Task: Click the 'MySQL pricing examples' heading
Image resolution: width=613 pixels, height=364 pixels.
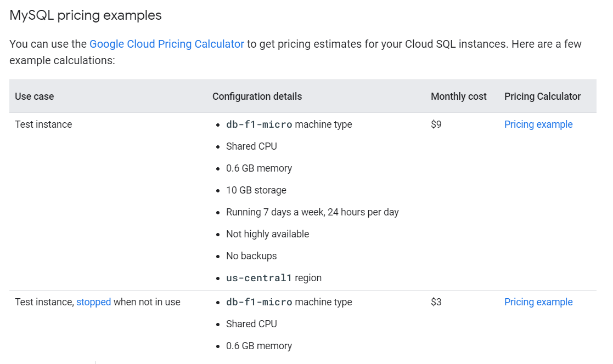Action: 86,15
